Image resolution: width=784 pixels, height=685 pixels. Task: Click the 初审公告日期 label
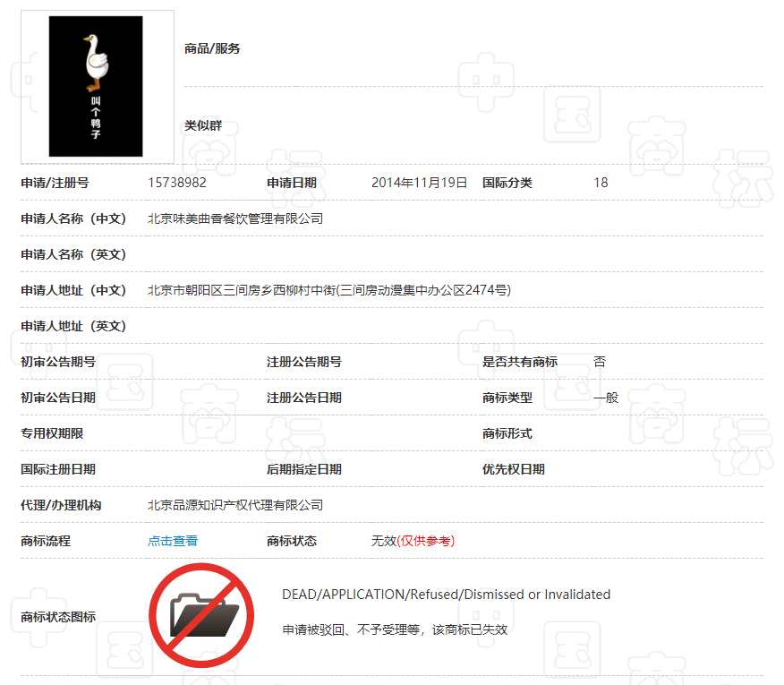(58, 398)
